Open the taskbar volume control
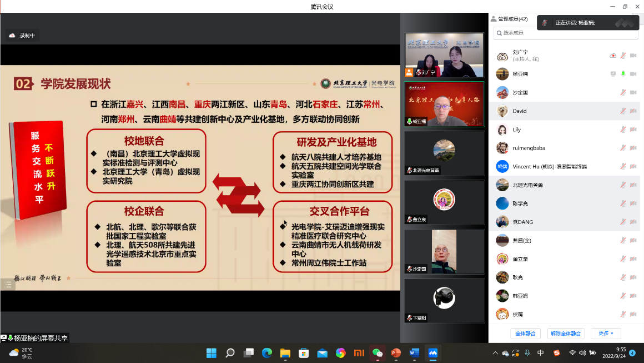The height and width of the screenshot is (363, 644). [x=582, y=353]
